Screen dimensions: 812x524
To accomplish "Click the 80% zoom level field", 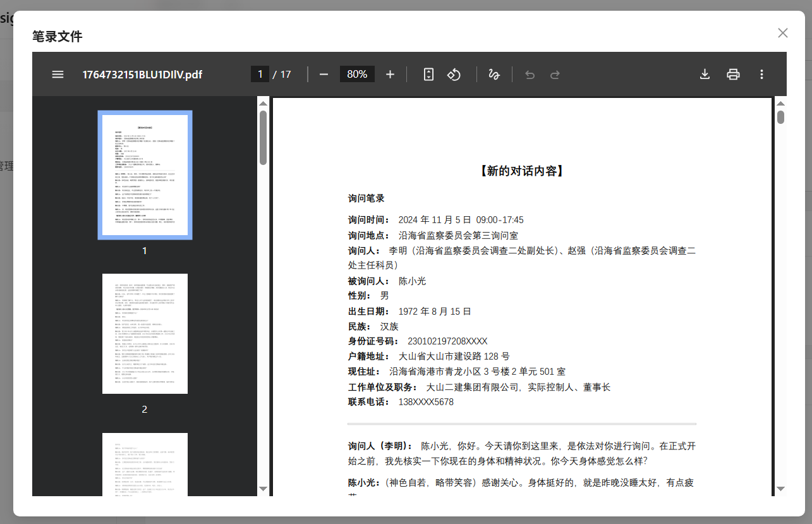I will tap(357, 74).
